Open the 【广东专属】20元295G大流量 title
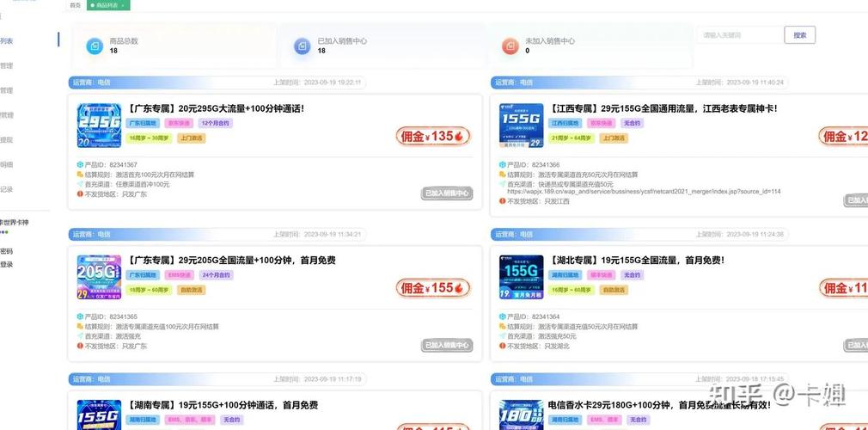Screen dimensions: 868x430 [216, 108]
